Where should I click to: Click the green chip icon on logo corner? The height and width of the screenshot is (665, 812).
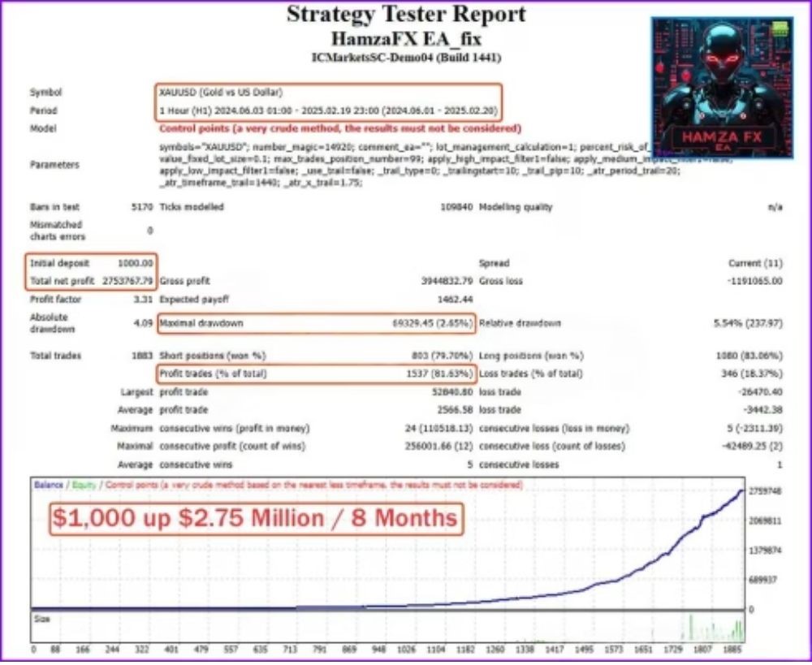780,28
